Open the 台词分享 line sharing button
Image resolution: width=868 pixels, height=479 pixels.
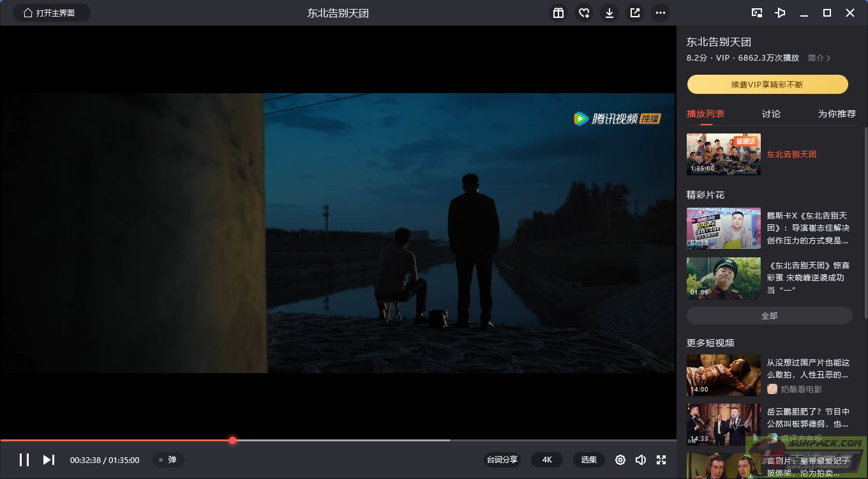(502, 460)
